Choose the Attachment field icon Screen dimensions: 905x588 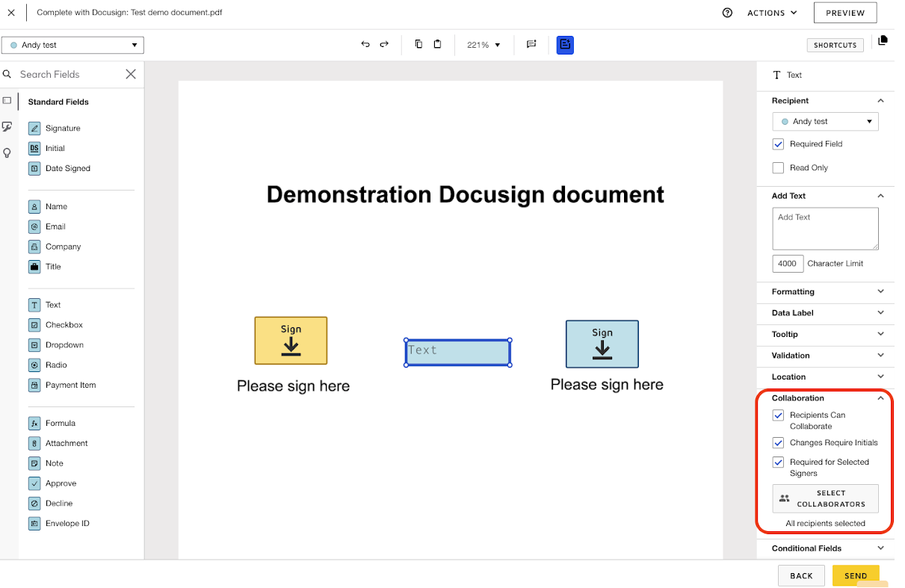(34, 444)
